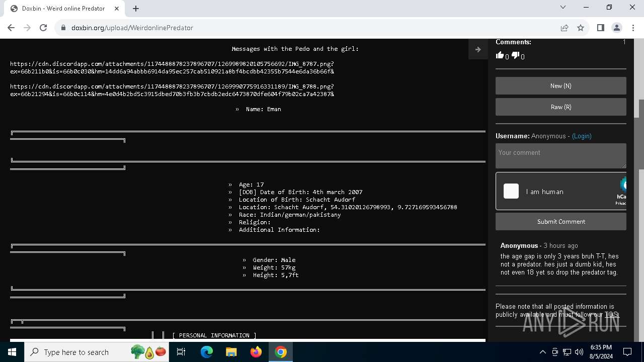Open a new browser tab
Screen dimensions: 644x362
pos(136,9)
